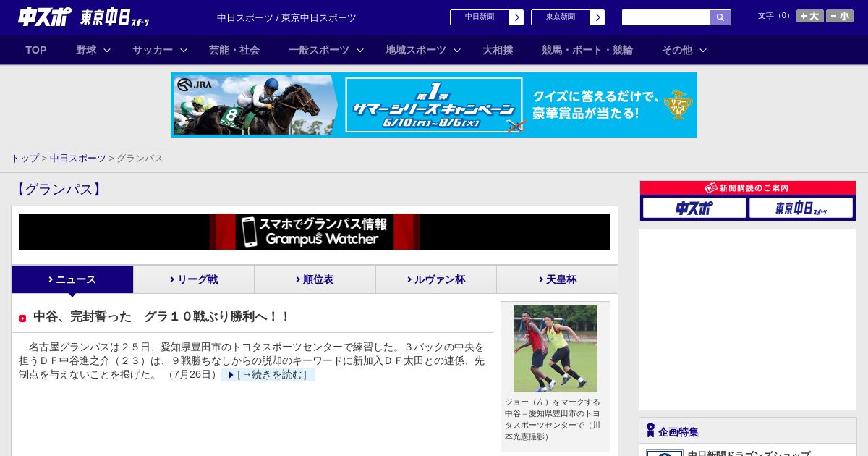Switch to the 天皇杯 tab
The width and height of the screenshot is (868, 456).
557,279
